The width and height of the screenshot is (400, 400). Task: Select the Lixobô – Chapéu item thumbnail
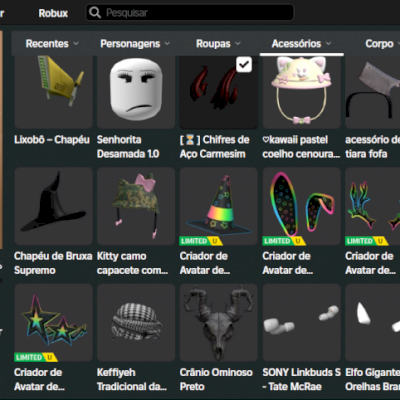[x=53, y=92]
